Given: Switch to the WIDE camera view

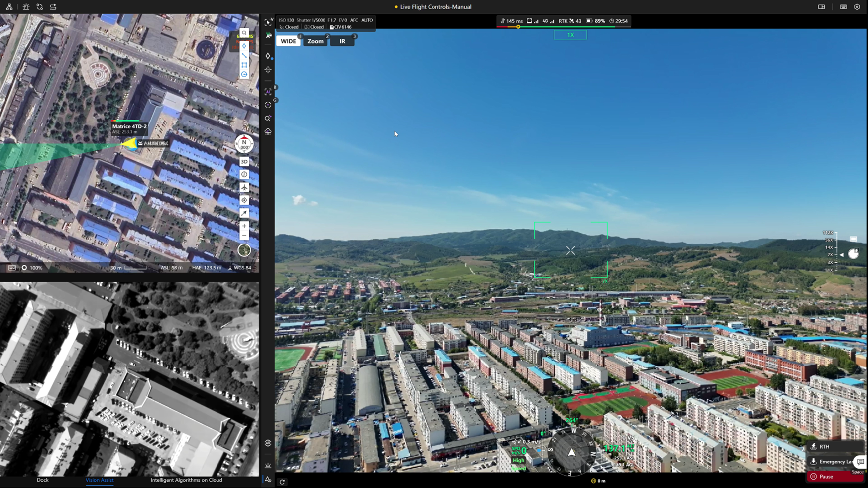Looking at the screenshot, I should click(x=288, y=41).
